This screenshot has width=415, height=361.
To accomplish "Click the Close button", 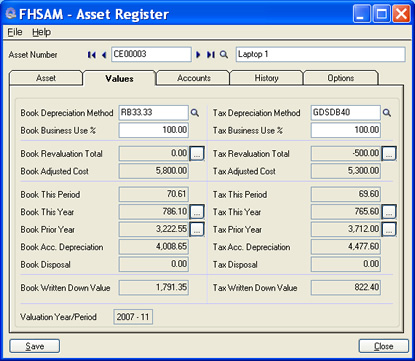I will 384,346.
